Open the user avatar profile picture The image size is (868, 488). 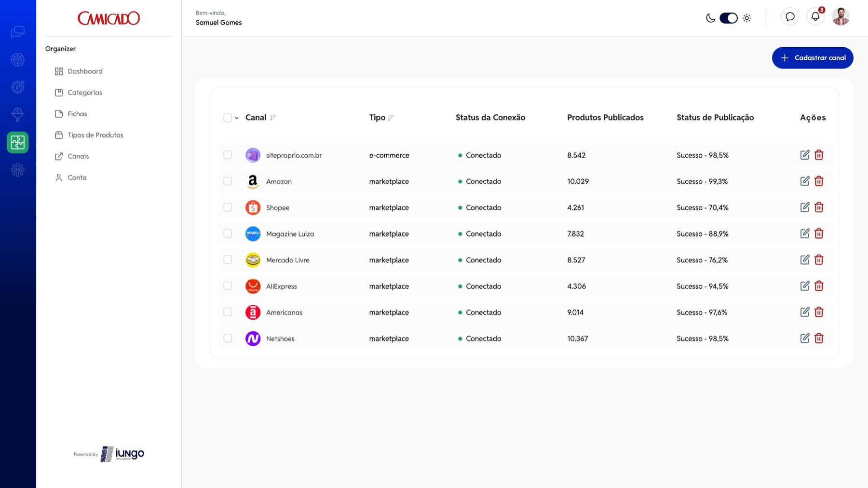coord(841,17)
